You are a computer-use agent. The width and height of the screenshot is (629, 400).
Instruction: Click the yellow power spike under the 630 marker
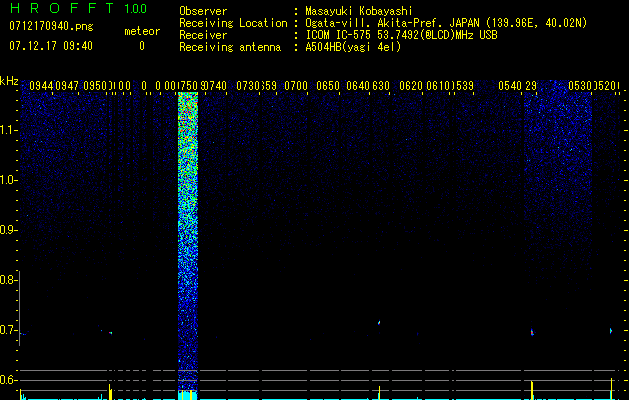point(379,392)
